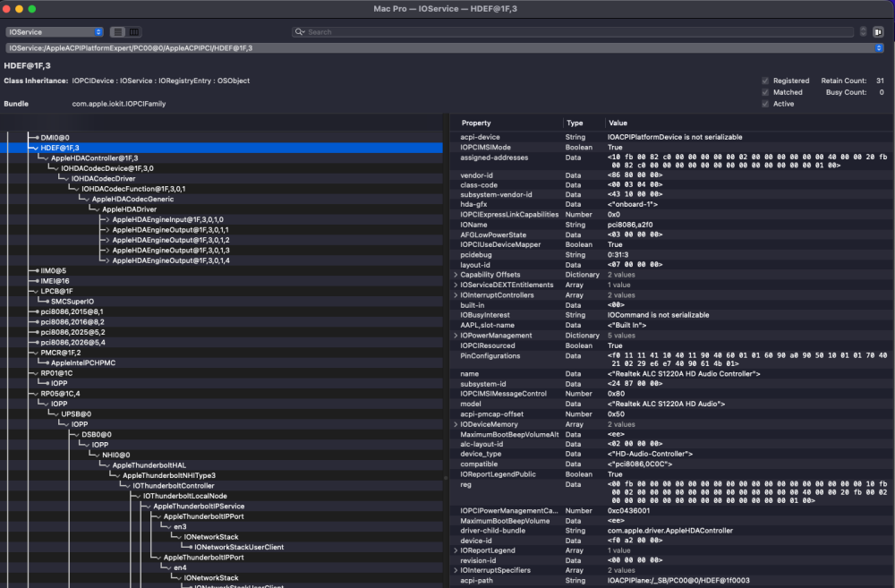The image size is (895, 588).
Task: Select the vendor-id property row
Action: 672,175
